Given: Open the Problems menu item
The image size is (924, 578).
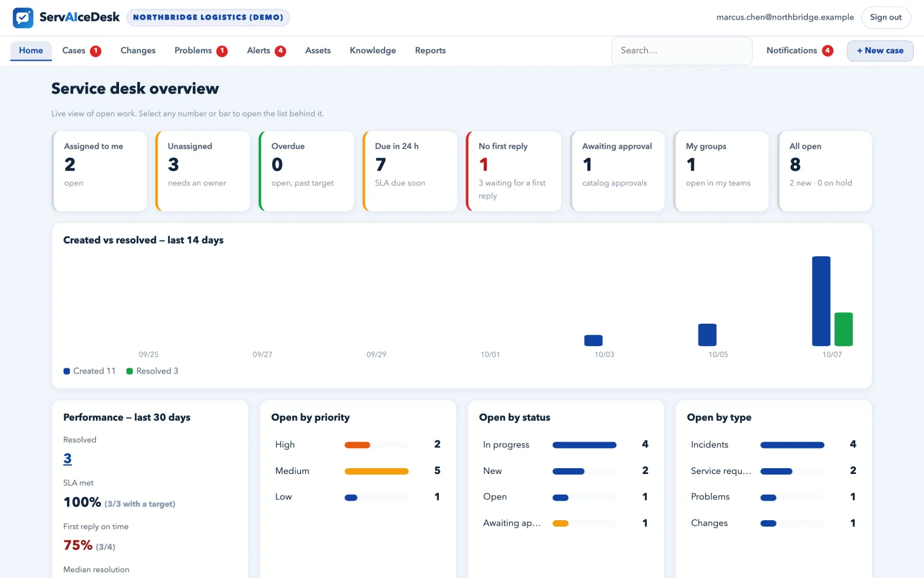Looking at the screenshot, I should [x=201, y=51].
